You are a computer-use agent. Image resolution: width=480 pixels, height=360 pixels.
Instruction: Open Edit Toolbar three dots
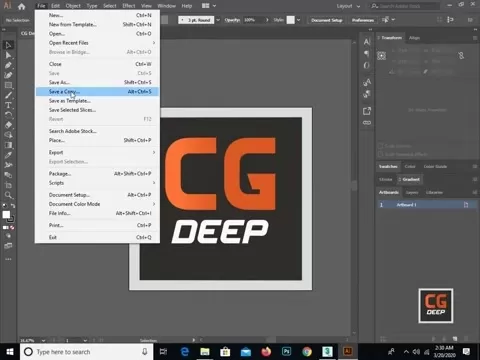point(8,259)
